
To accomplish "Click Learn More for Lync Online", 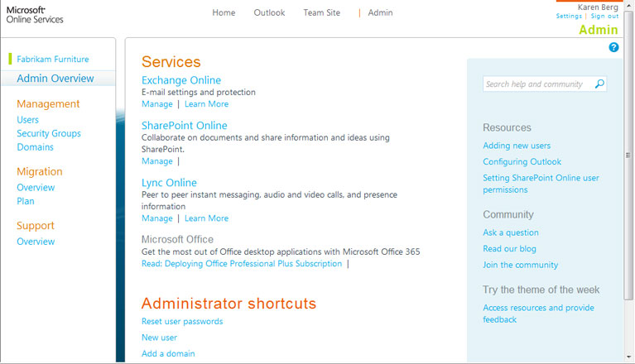I will (206, 218).
